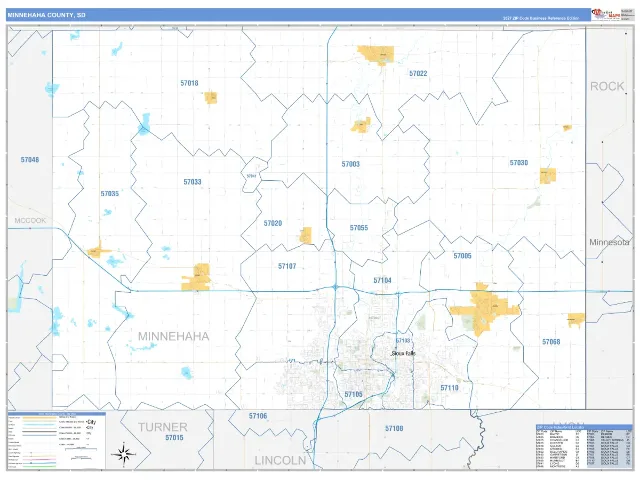The height and width of the screenshot is (480, 640).
Task: Click the ROCK county label
Action: pyautogui.click(x=607, y=87)
